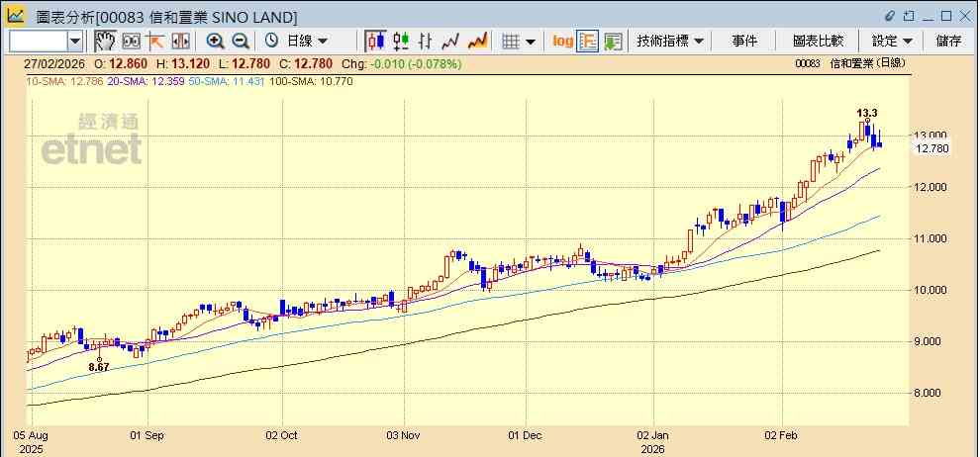Click the green arrow list icon
Viewport: 980px width, 457px height.
tap(613, 42)
